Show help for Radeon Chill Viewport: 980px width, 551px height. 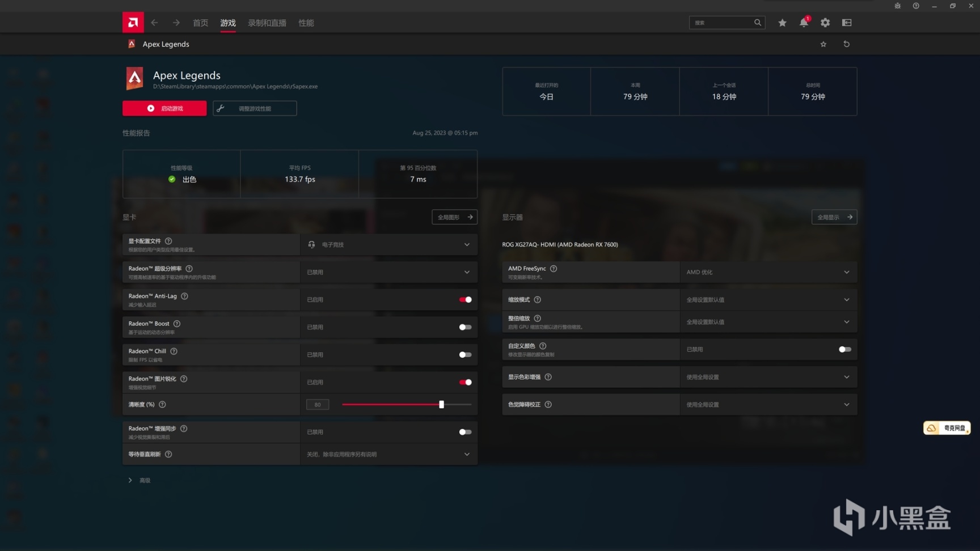pyautogui.click(x=174, y=351)
